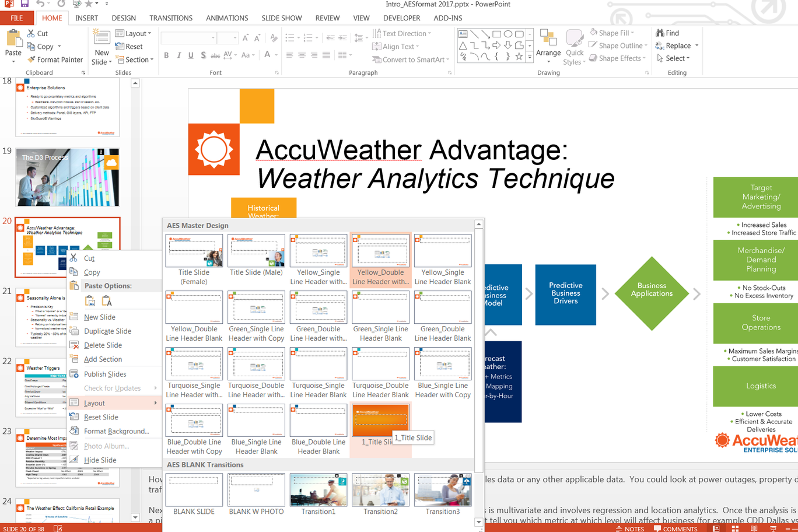
Task: Toggle justify text alignment
Action: point(326,55)
